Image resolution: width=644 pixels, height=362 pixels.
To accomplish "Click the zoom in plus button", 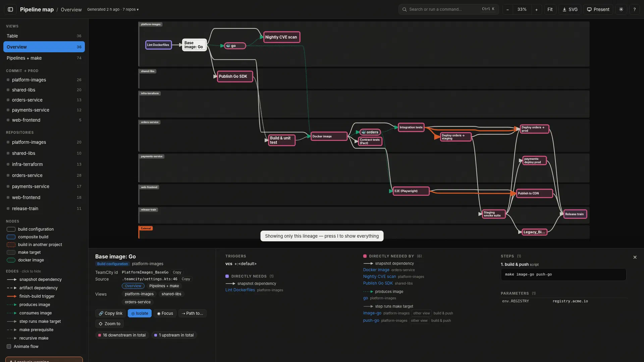I will click(x=536, y=9).
